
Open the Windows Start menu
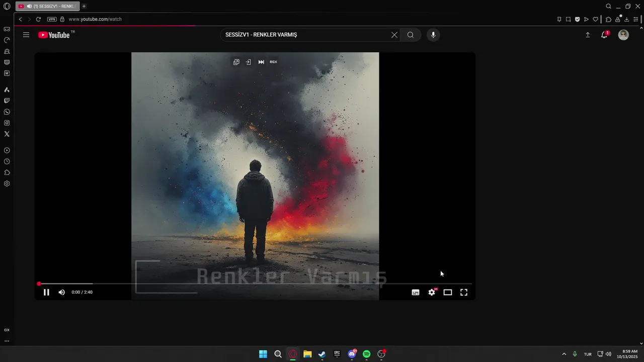click(263, 354)
